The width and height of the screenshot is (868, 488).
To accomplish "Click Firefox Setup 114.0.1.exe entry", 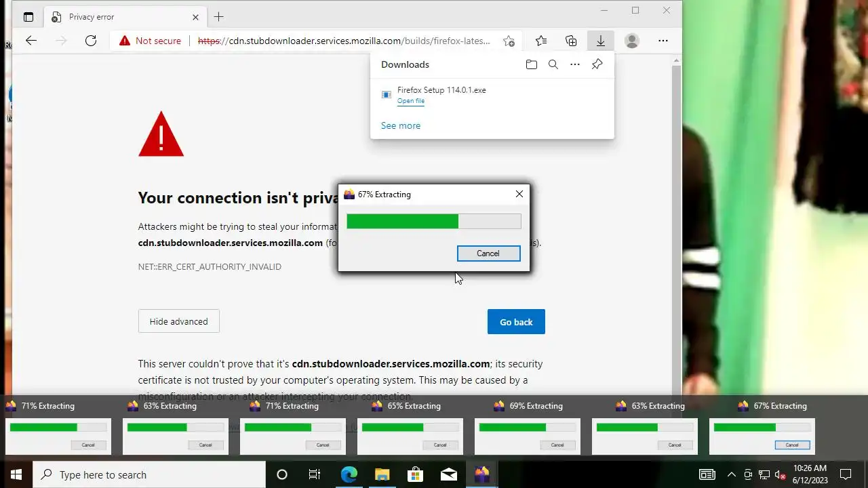I will (x=441, y=89).
